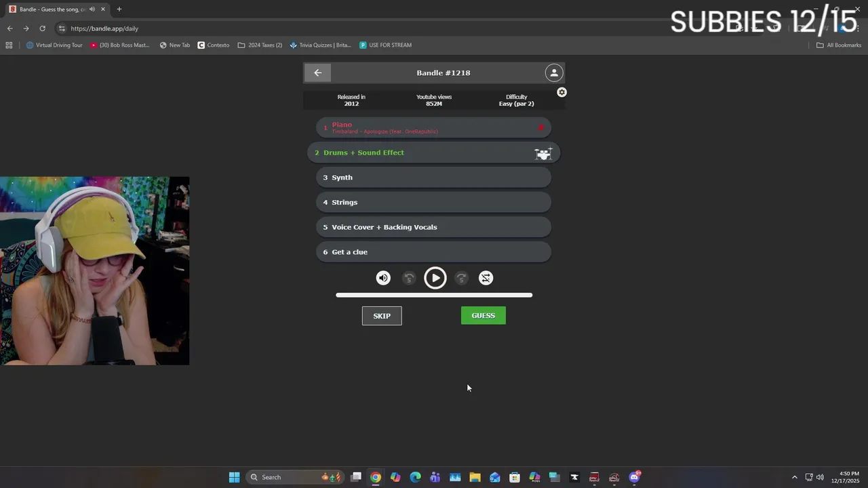Click the browser Forward arrow
The width and height of the screenshot is (868, 488).
[x=26, y=28]
